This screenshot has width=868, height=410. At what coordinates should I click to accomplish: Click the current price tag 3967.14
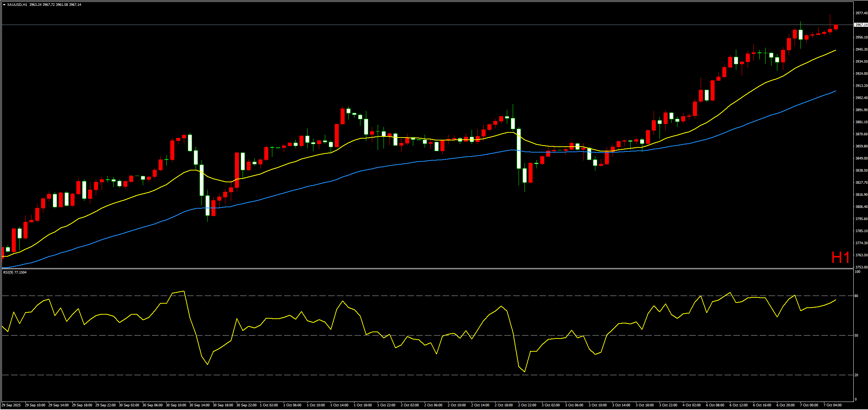[x=861, y=25]
